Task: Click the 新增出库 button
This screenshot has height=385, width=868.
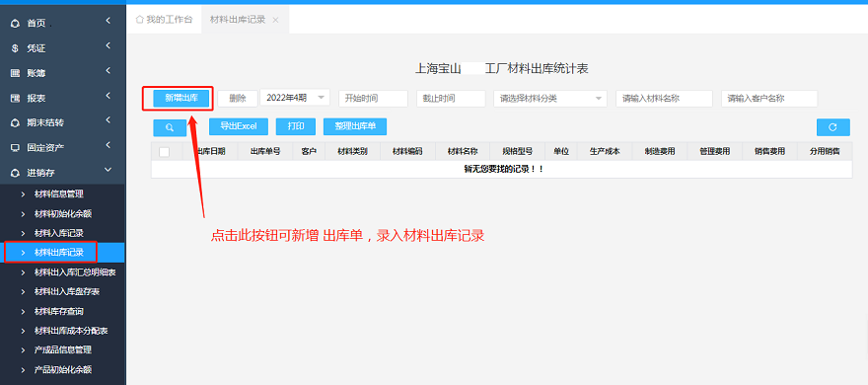Action: pyautogui.click(x=181, y=98)
